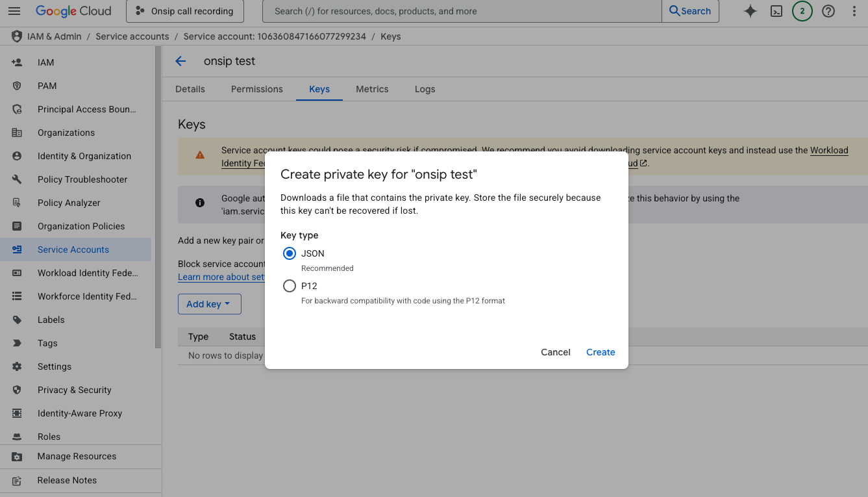
Task: Click the IAM & Admin shield icon
Action: [17, 36]
